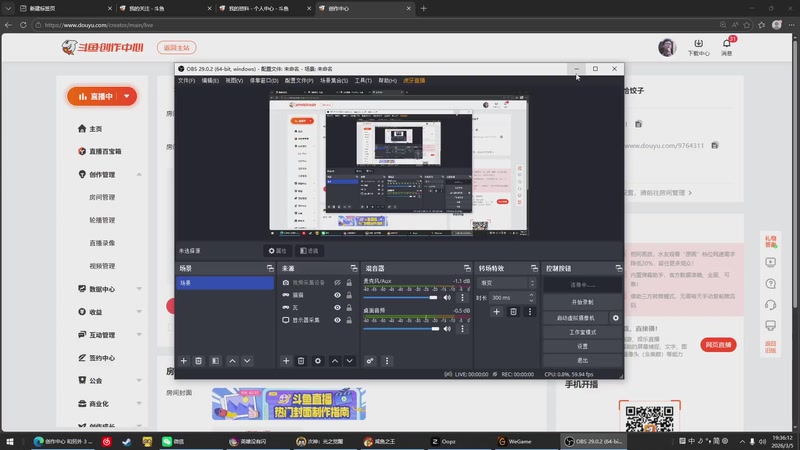Viewport: 800px width, 450px height.
Task: Open OBS 设置 from the controls panel
Action: tap(583, 346)
